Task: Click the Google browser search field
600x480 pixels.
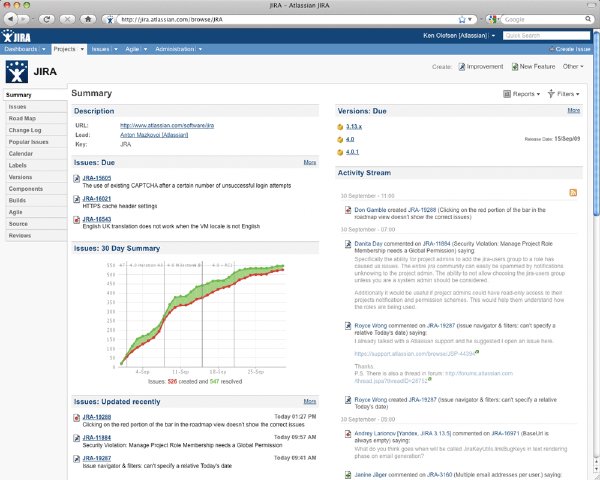Action: pyautogui.click(x=543, y=19)
